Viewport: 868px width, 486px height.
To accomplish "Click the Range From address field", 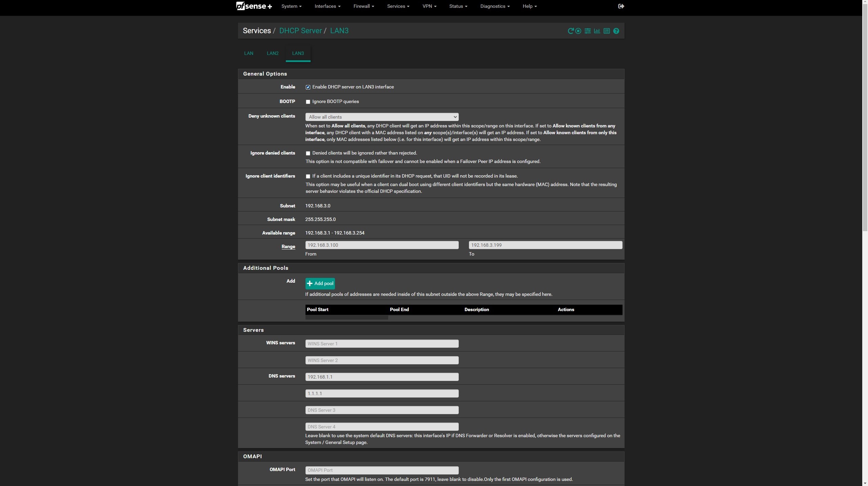I will (381, 245).
